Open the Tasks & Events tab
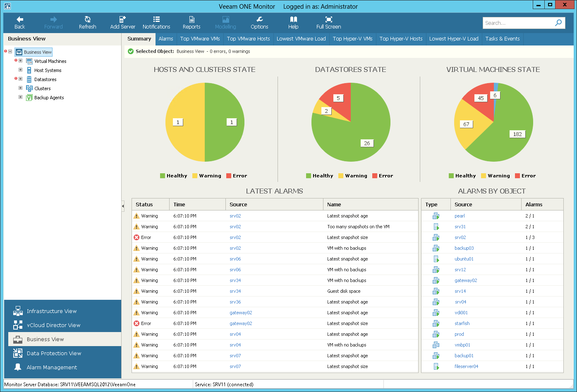577x392 pixels. 503,39
